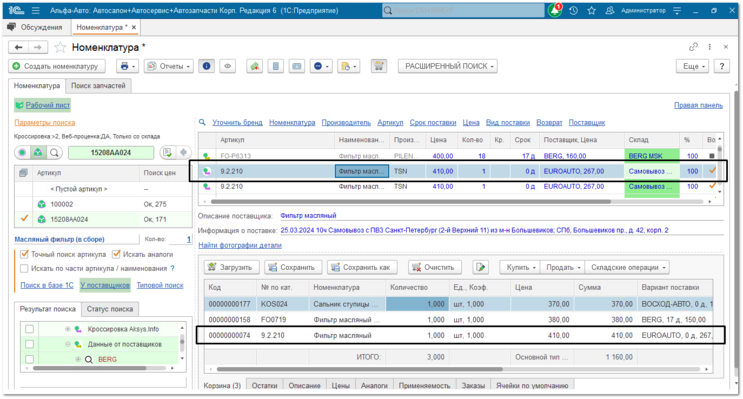The width and height of the screenshot is (743, 399).
Task: Select article row 100002
Action: [x=103, y=204]
